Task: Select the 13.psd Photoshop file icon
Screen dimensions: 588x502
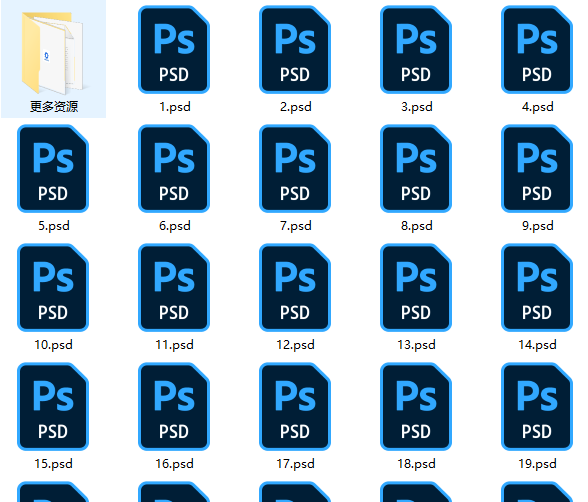Action: pos(416,288)
